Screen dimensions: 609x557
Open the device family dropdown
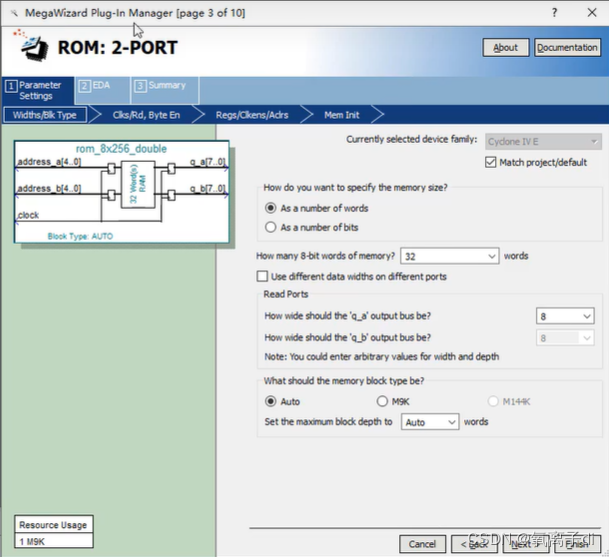coord(543,141)
